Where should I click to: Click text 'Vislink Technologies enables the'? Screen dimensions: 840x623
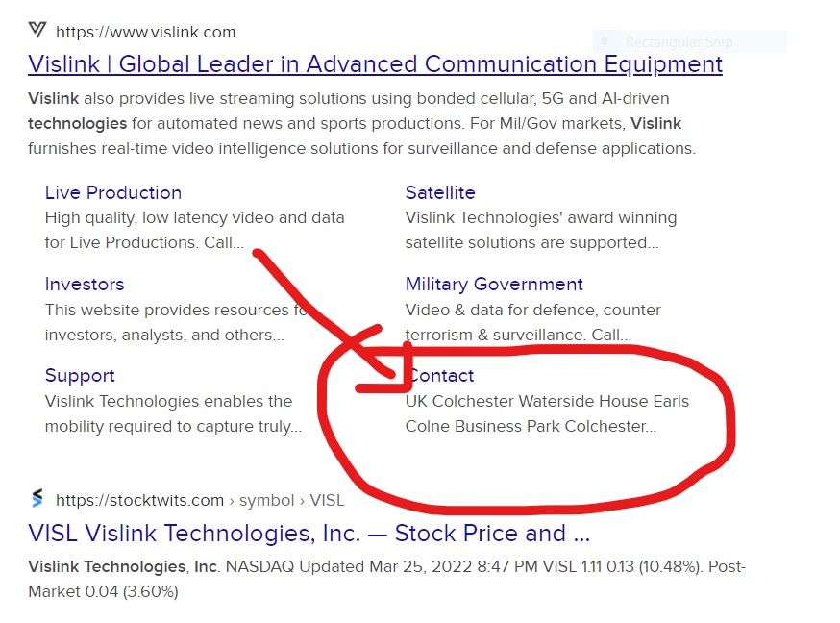click(169, 401)
